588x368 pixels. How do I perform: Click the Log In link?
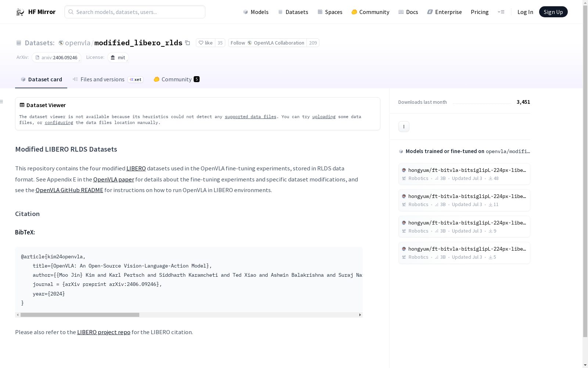point(525,12)
